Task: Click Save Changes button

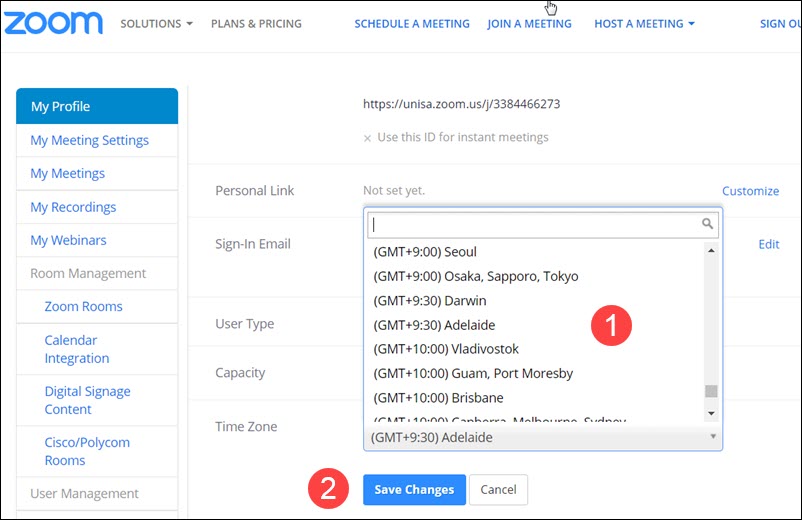Action: click(x=414, y=490)
